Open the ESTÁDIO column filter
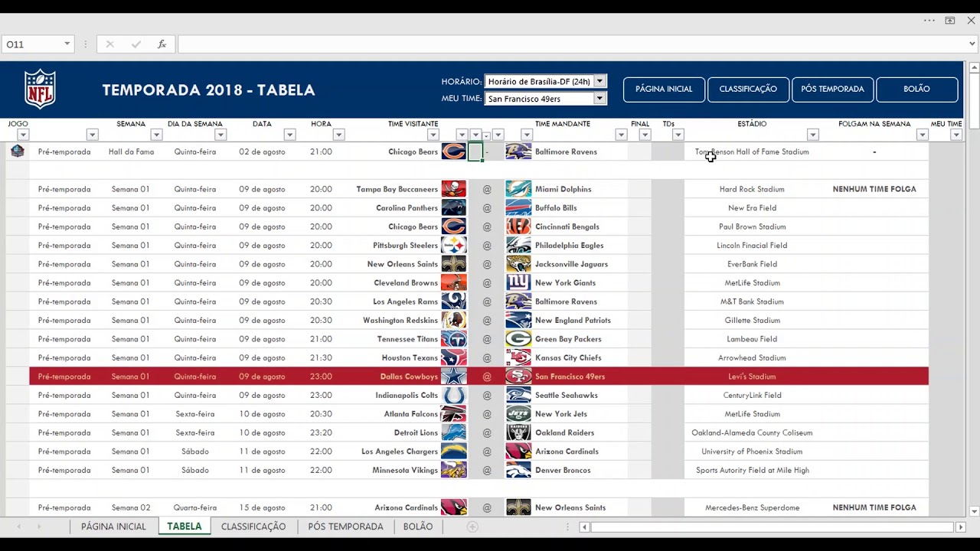980x551 pixels. click(x=813, y=135)
